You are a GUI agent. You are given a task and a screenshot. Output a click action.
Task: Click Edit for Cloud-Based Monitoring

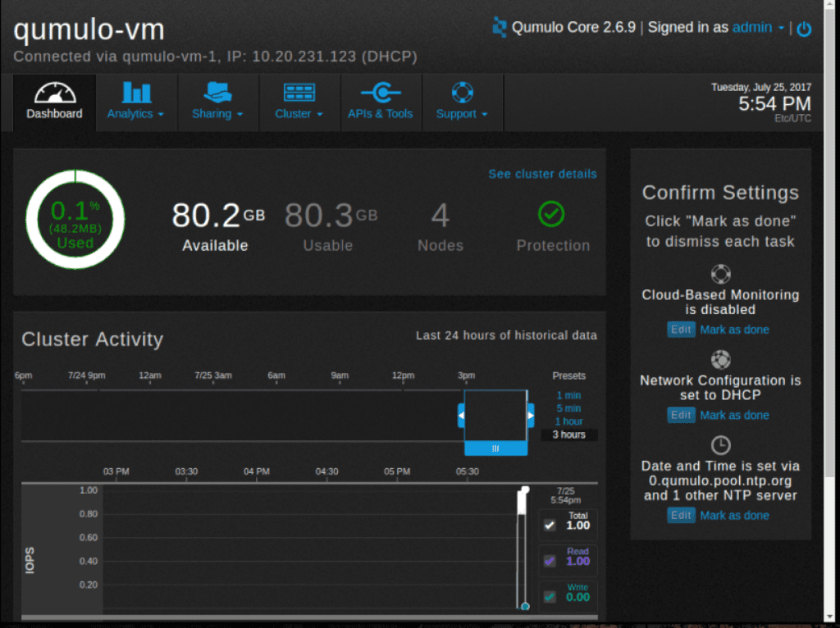(x=681, y=330)
